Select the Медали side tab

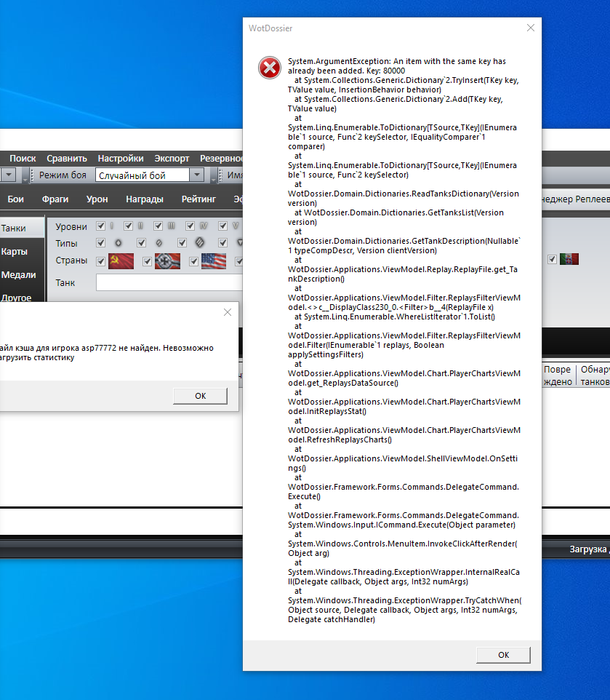pos(22,274)
